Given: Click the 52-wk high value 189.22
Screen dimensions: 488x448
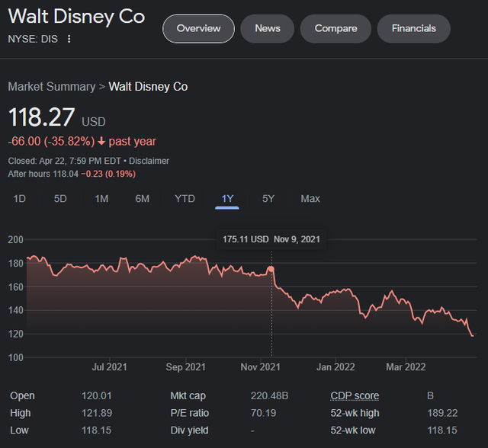Looking at the screenshot, I should pos(442,413).
